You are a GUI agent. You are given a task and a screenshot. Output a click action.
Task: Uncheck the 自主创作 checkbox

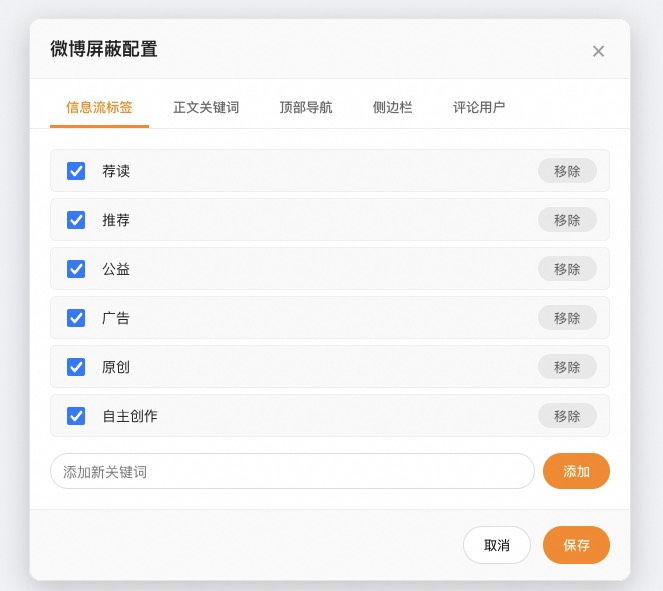[x=76, y=416]
